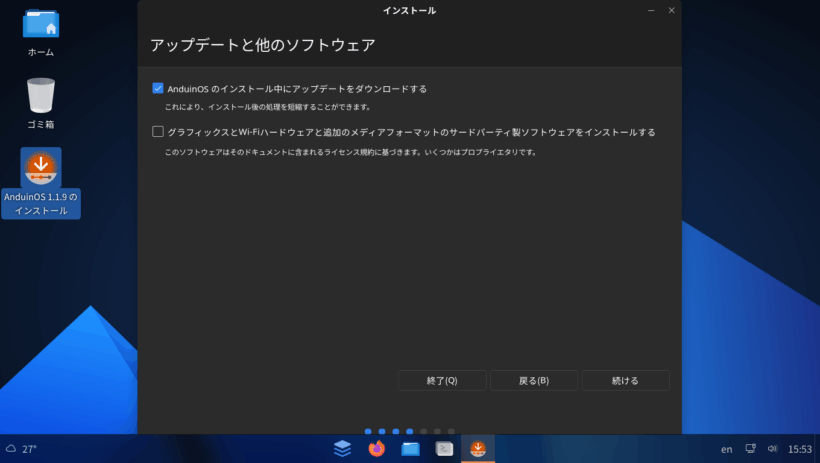Open the weather widget showing 27°
Image resolution: width=820 pixels, height=463 pixels.
pyautogui.click(x=22, y=449)
